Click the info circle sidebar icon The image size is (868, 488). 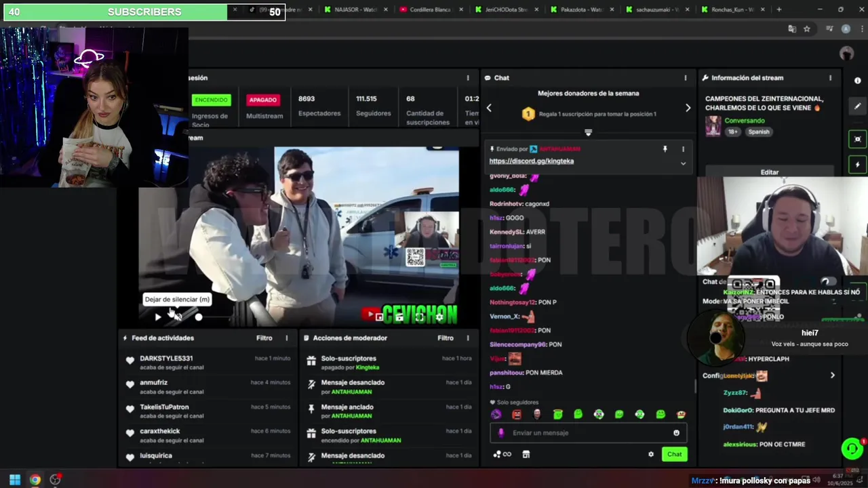click(857, 81)
